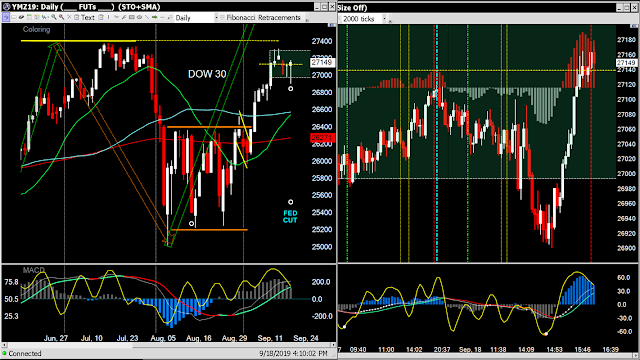
Task: Select the pointer cursor tool
Action: (x=6, y=17)
